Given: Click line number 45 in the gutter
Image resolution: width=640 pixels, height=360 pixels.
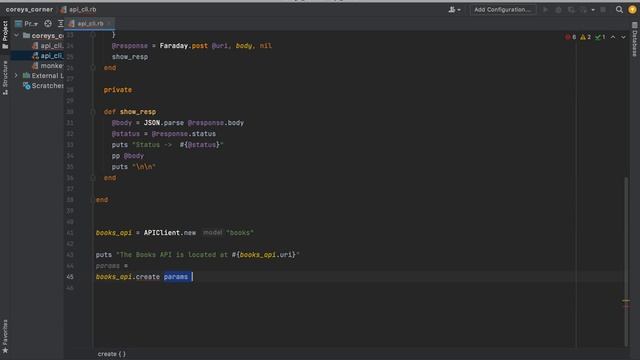Looking at the screenshot, I should pos(70,277).
